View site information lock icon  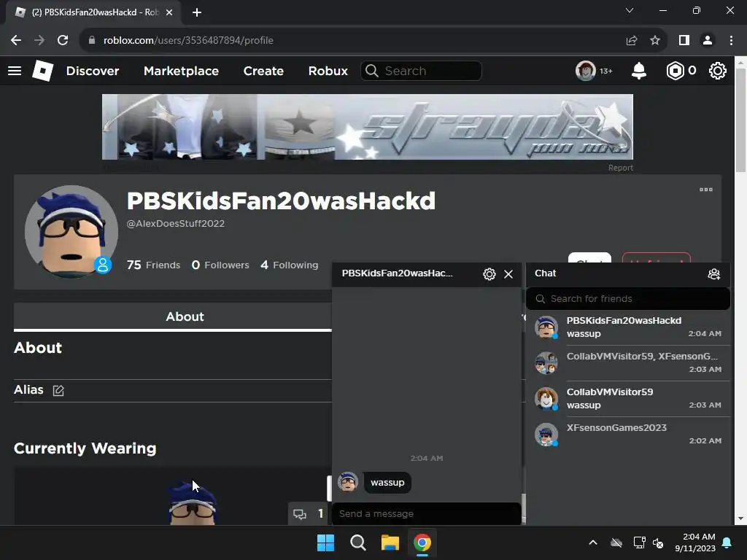tap(91, 41)
